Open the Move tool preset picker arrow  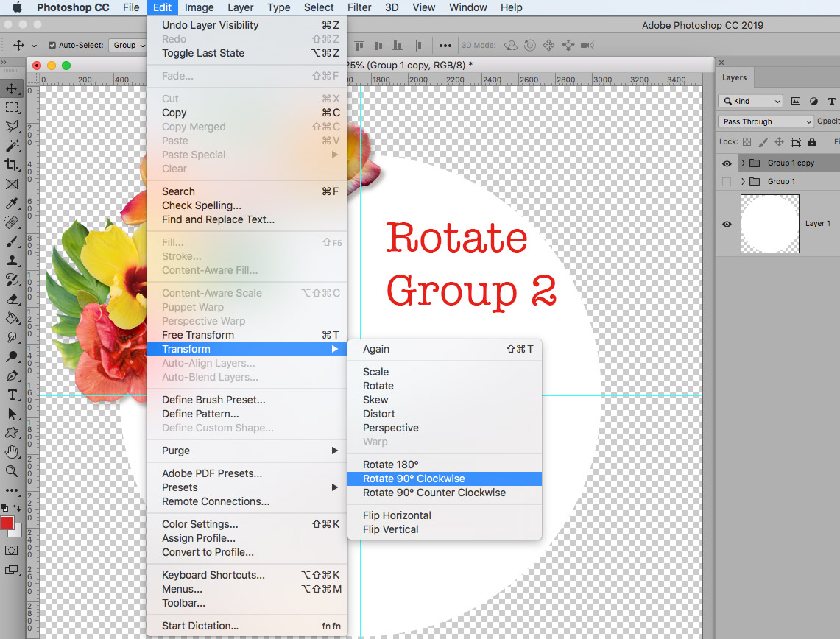[x=35, y=46]
